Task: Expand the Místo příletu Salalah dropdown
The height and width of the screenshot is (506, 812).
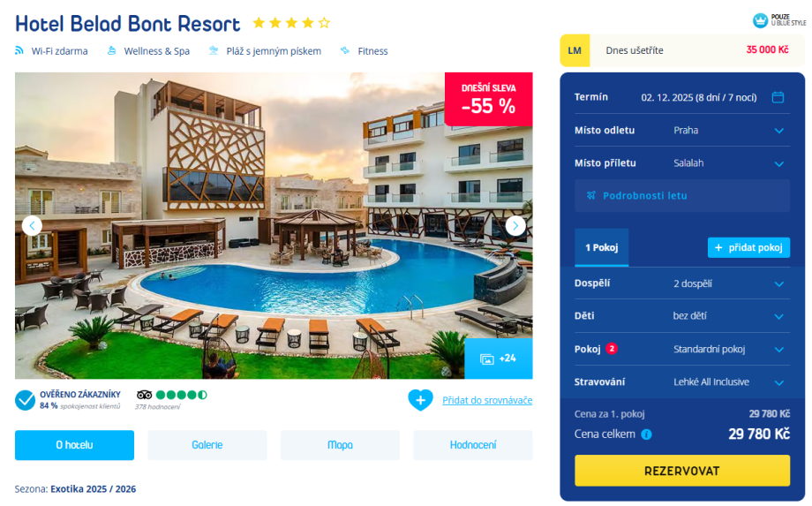Action: pyautogui.click(x=682, y=163)
